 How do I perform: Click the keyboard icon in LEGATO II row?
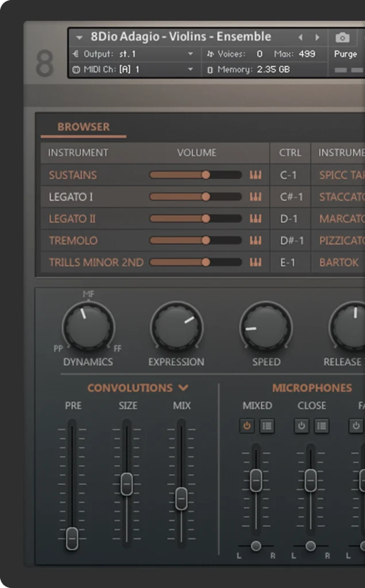(255, 218)
